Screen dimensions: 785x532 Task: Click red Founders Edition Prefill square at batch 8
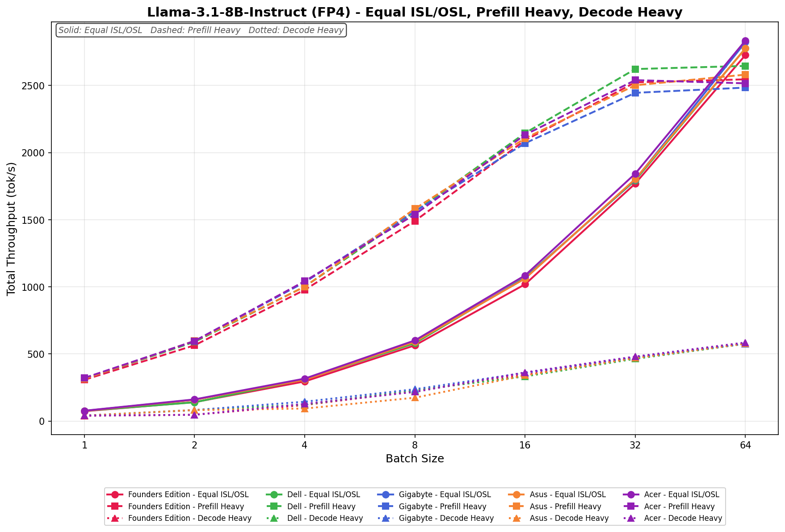(x=415, y=221)
